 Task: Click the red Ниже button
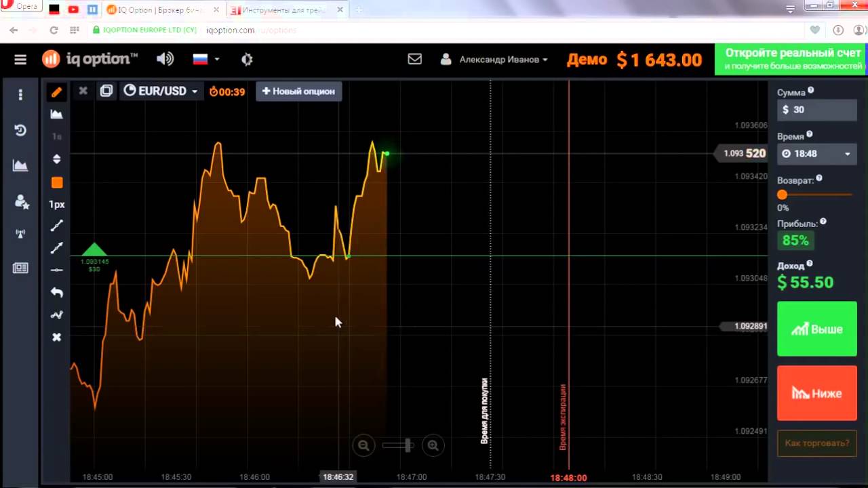[x=817, y=394]
